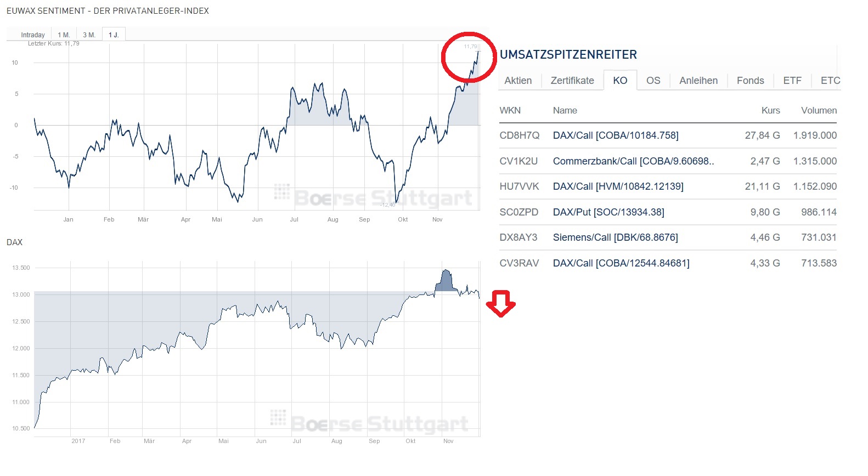Select the 1 J. time range tab
868x476 pixels.
(x=114, y=35)
